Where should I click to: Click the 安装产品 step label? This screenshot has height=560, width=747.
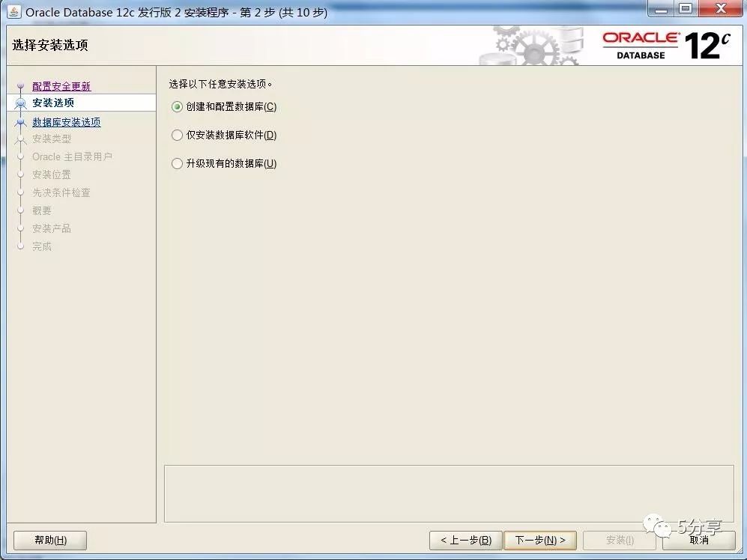[52, 228]
